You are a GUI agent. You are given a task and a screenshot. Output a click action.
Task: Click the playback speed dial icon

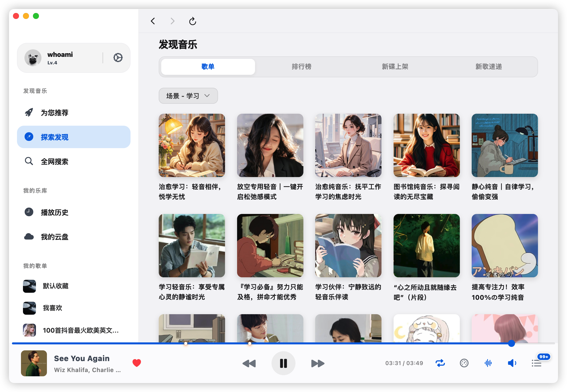pyautogui.click(x=464, y=363)
